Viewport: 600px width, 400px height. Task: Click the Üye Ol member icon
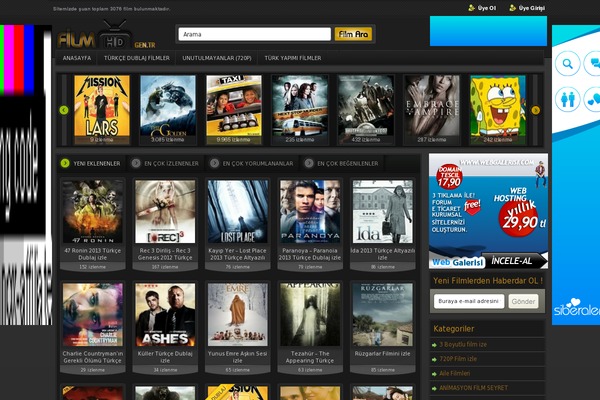click(x=471, y=8)
